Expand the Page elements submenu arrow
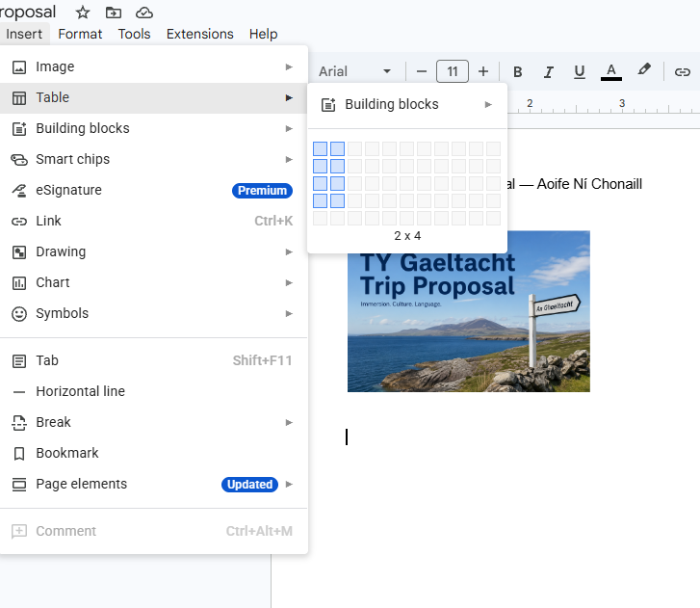The image size is (700, 608). 289,485
